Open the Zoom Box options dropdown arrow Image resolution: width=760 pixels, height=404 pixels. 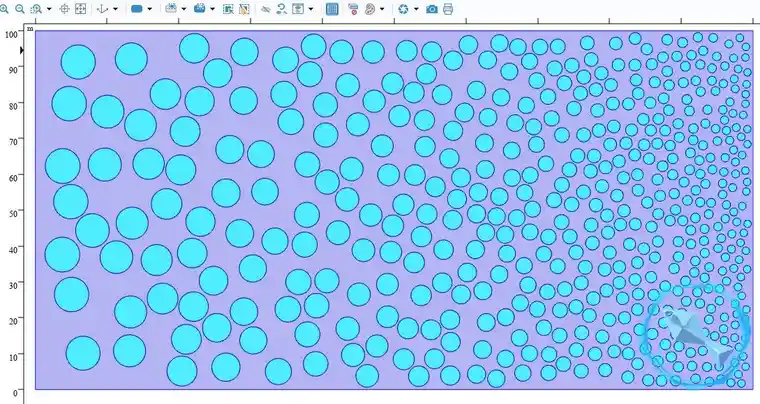[49, 9]
